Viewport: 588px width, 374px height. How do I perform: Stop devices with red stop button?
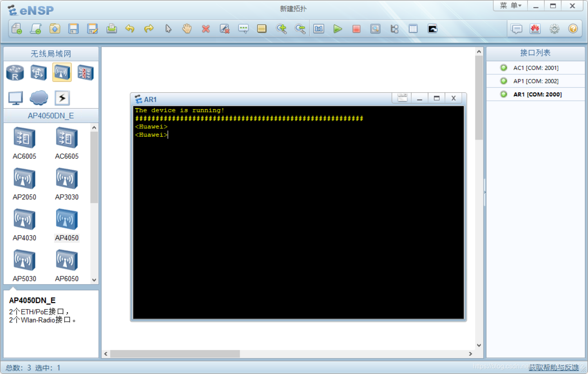point(356,29)
